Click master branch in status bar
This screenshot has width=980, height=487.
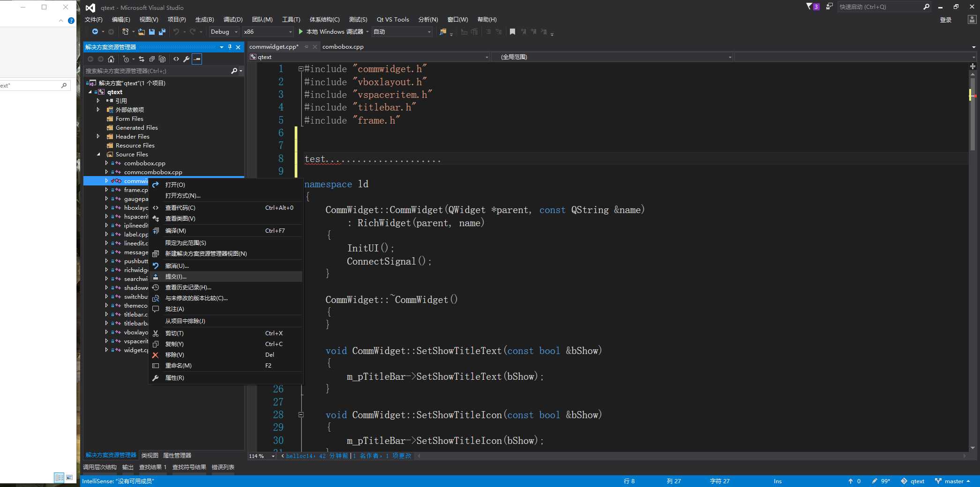pyautogui.click(x=952, y=481)
